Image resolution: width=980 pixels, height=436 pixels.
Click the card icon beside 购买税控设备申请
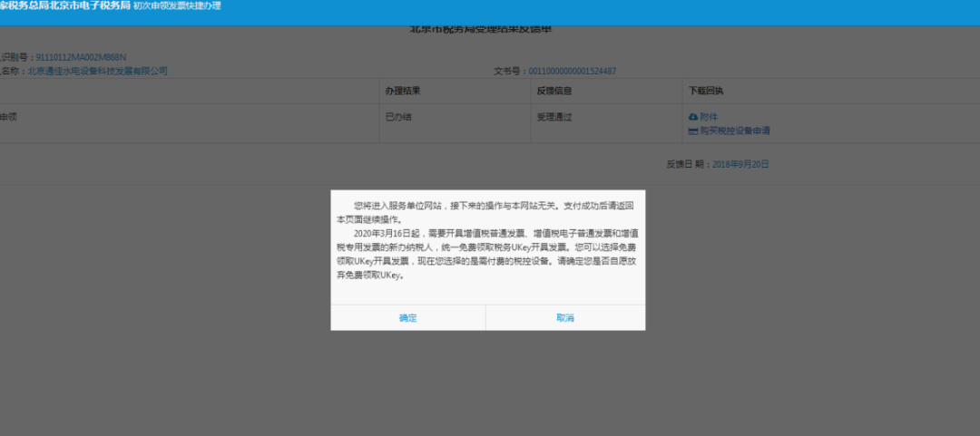click(693, 131)
